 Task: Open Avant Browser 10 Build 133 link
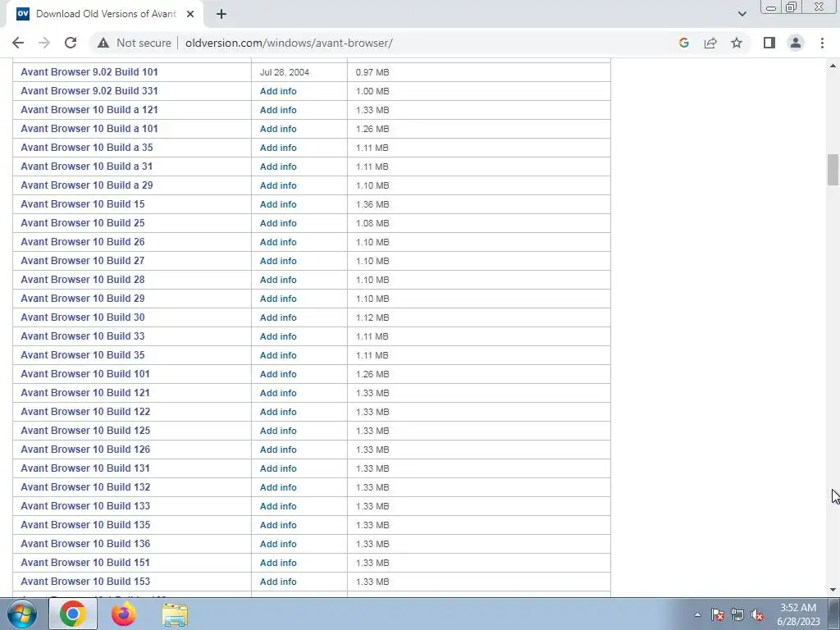tap(85, 505)
